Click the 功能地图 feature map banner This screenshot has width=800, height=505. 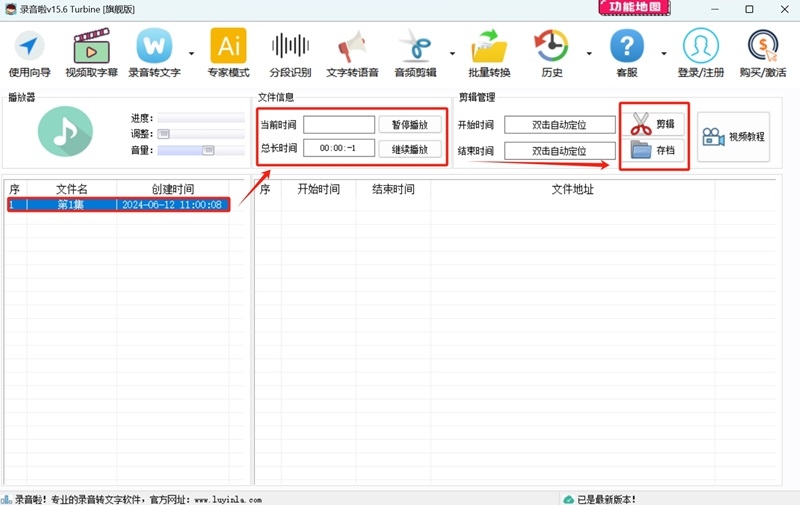tap(635, 7)
